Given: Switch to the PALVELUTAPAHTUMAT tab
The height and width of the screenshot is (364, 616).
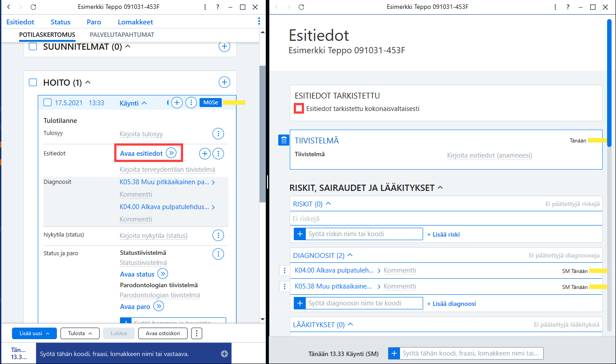Looking at the screenshot, I should click(x=122, y=35).
